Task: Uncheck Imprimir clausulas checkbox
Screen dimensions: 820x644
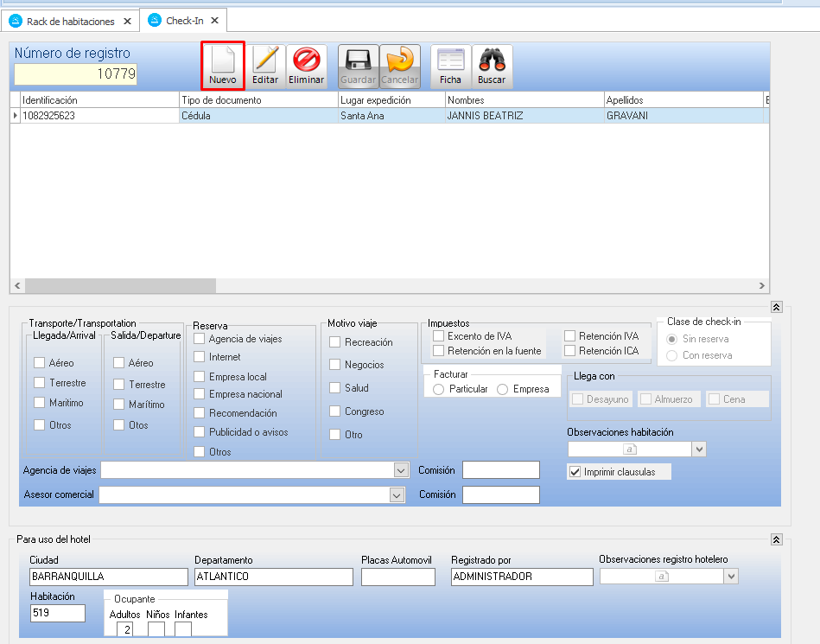Action: [x=575, y=472]
